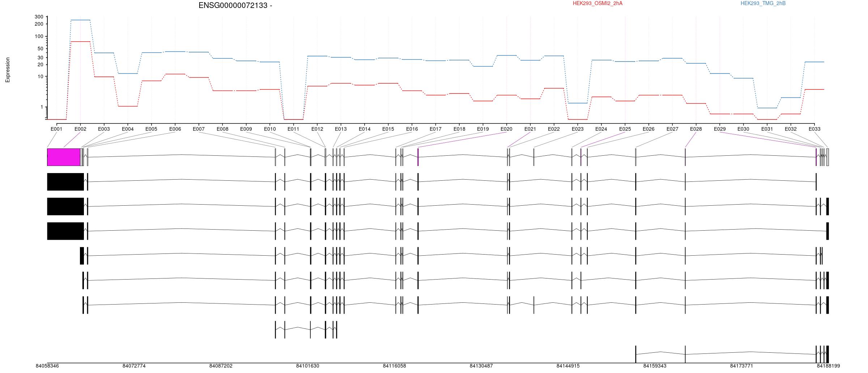Click exon label E031

click(767, 129)
